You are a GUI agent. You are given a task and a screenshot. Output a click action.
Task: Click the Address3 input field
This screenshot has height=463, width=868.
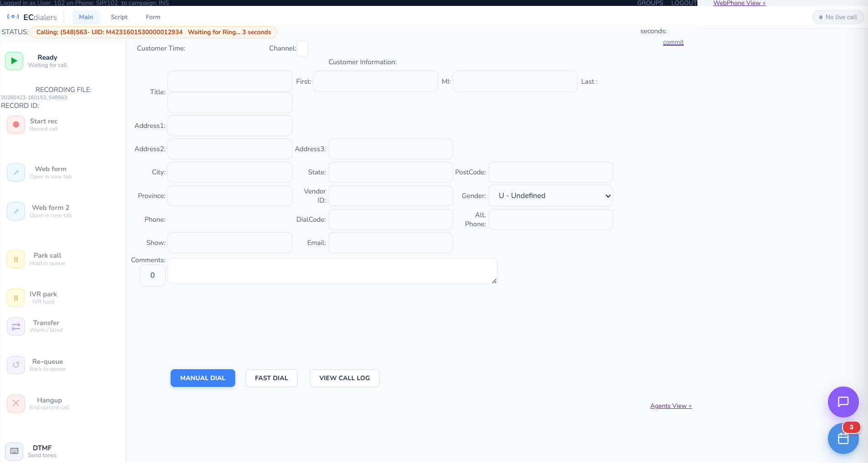tap(390, 149)
